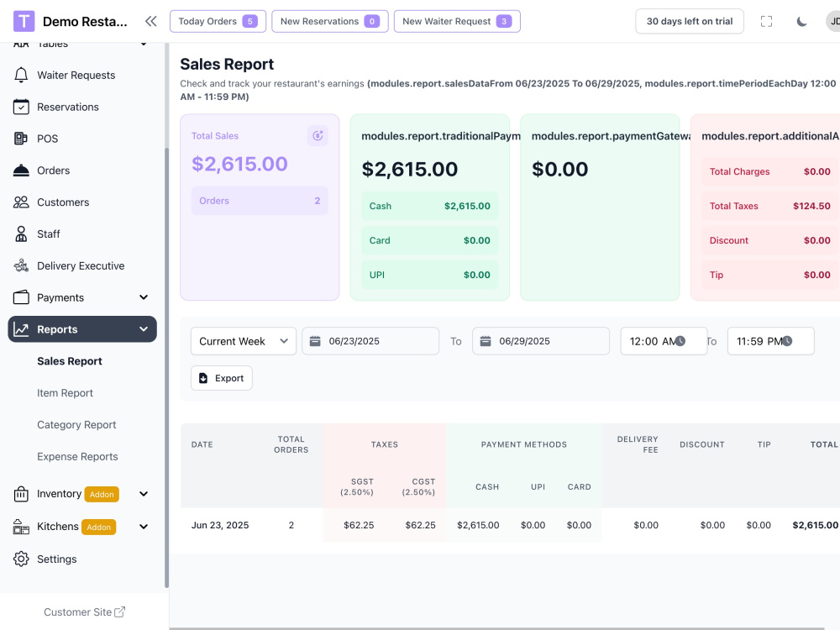Click the clock icon in 11:59 PM field
Viewport: 840px width, 630px height.
[x=787, y=341]
